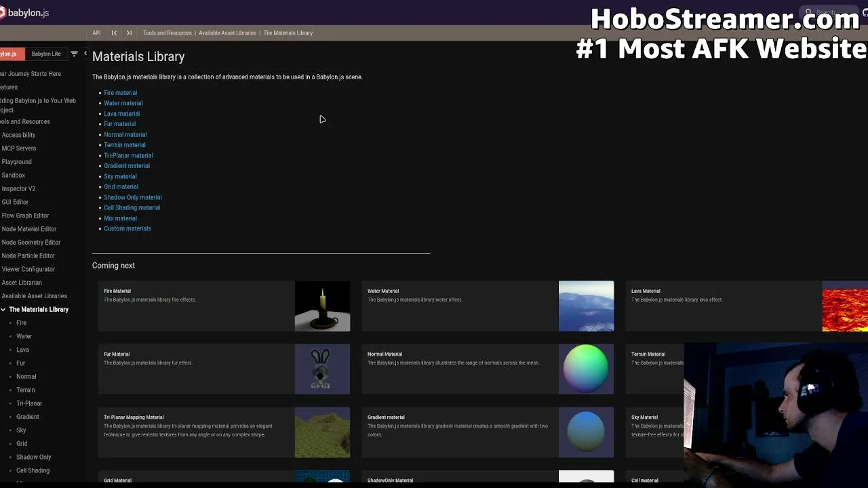The width and height of the screenshot is (868, 488).
Task: Open the Water Material ocean thumbnail
Action: tap(587, 306)
